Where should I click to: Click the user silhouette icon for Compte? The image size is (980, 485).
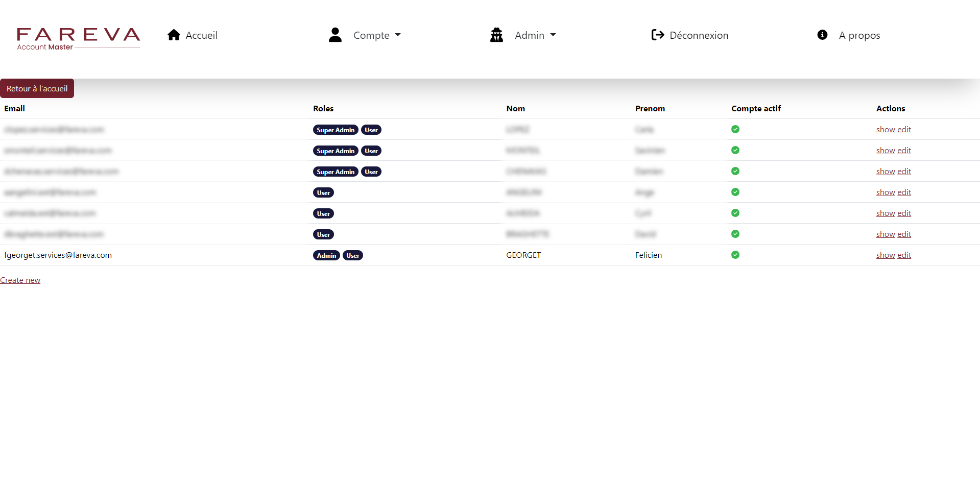[x=335, y=35]
